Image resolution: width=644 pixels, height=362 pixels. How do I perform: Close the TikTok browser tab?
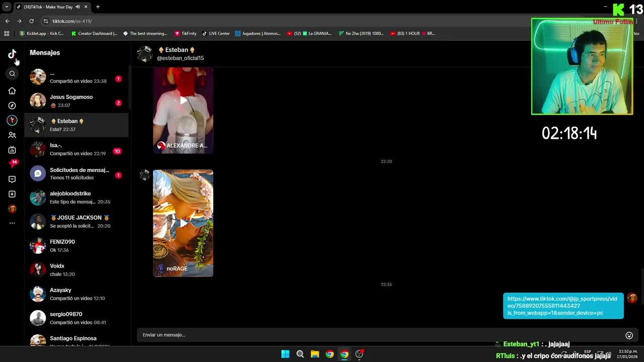click(86, 7)
